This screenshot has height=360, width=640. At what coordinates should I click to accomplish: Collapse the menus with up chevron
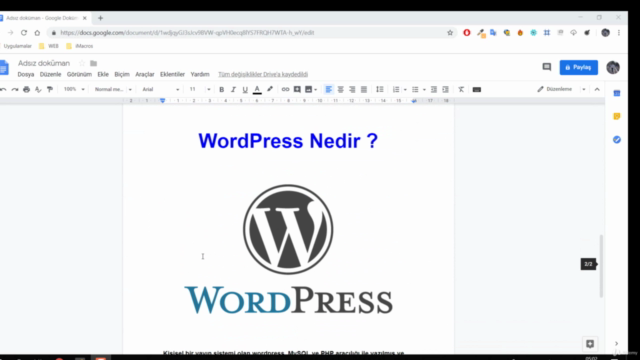[x=597, y=89]
